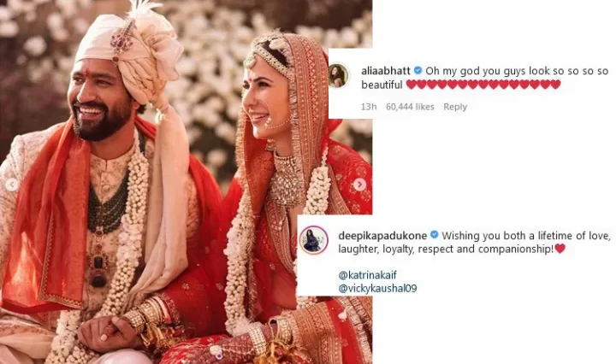
Task: Open aliaabhatt's profile picture
Action: tap(338, 76)
